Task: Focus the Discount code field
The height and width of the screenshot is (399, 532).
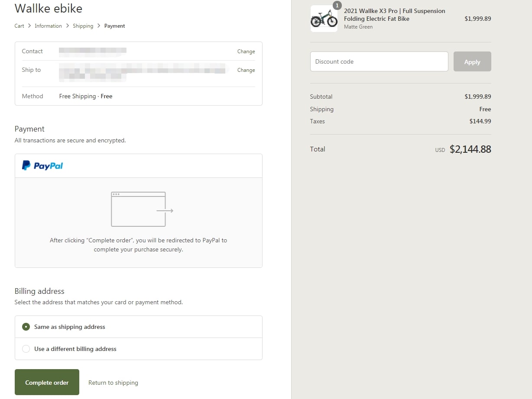Action: [379, 61]
